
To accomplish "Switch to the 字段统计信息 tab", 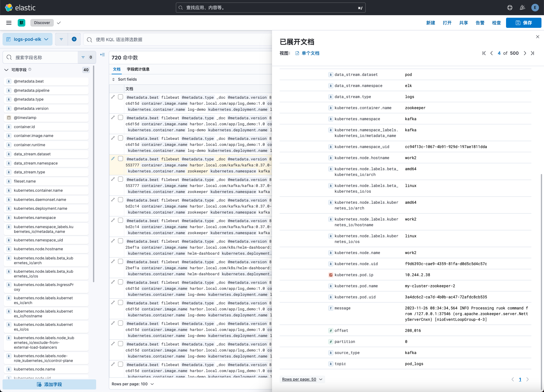I will point(138,69).
